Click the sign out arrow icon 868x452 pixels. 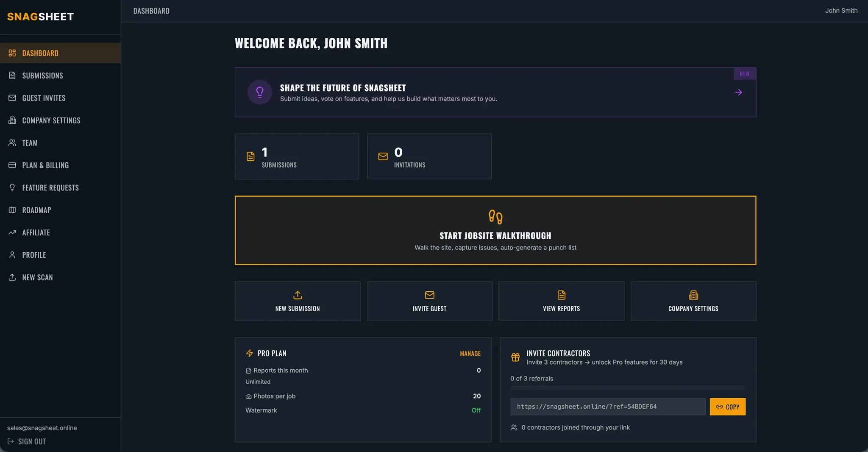(11, 441)
